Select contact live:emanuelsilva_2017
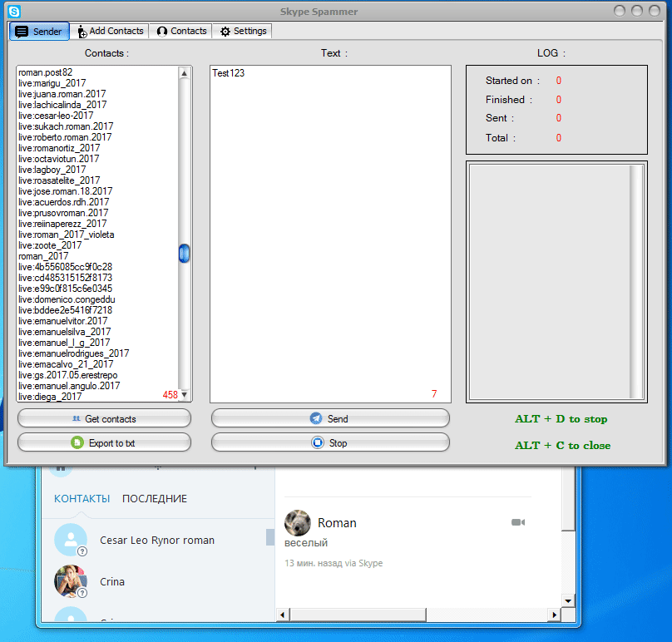 65,332
